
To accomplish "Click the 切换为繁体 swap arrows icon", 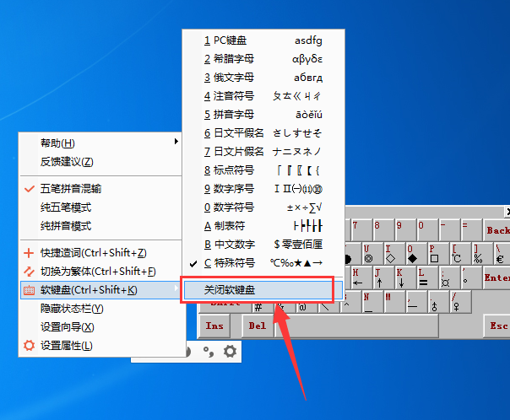I will pos(29,272).
